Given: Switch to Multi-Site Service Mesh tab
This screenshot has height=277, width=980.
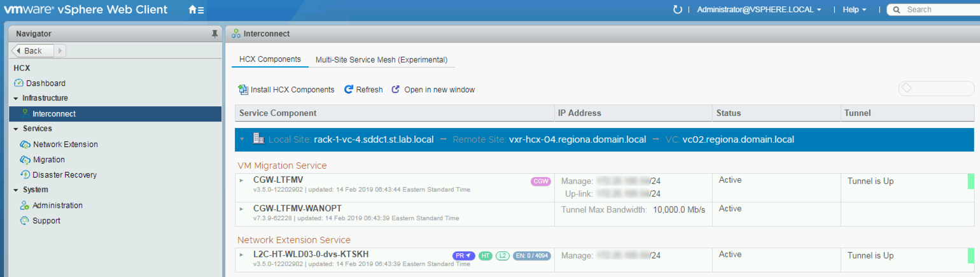Looking at the screenshot, I should 381,60.
